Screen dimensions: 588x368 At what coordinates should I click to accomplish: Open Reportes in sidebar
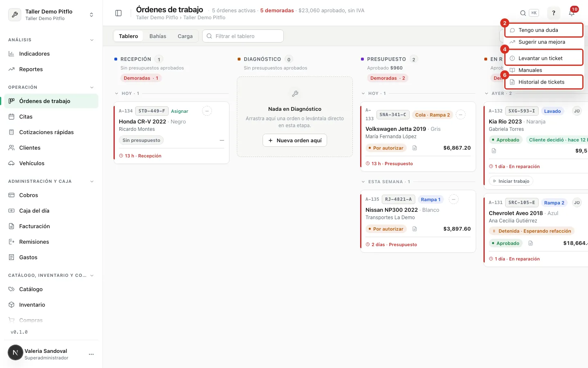[x=51, y=69]
